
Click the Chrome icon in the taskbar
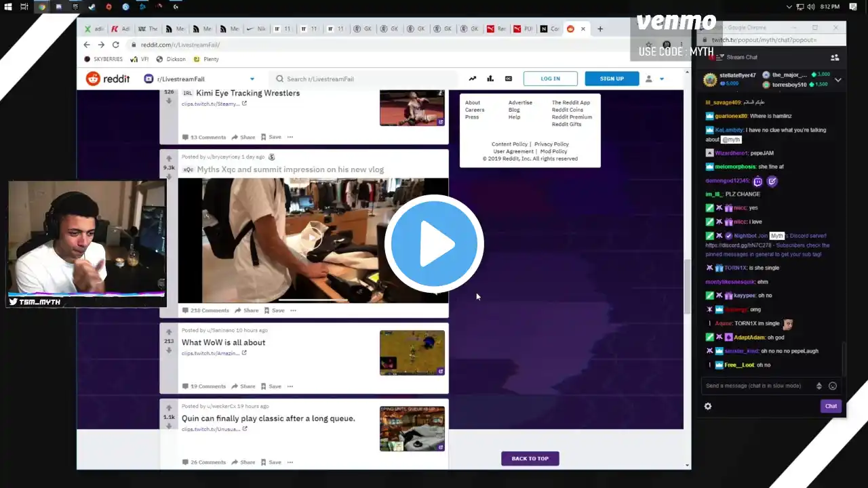pos(42,7)
